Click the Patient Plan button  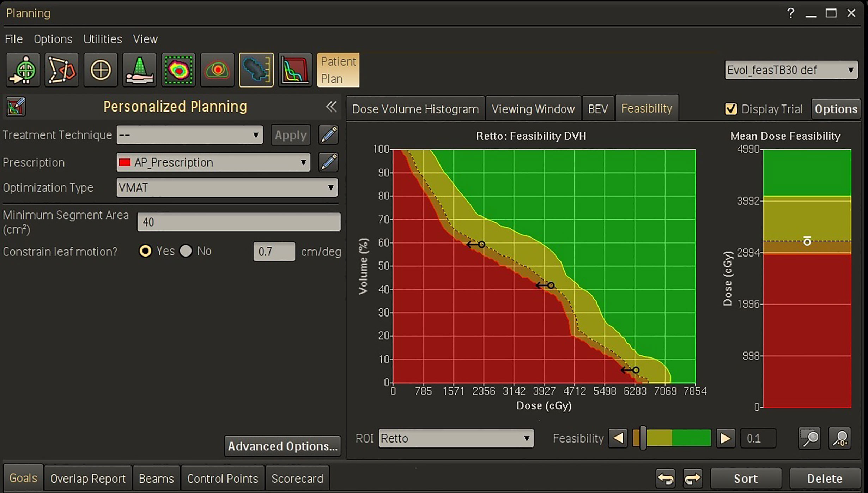[x=338, y=70]
